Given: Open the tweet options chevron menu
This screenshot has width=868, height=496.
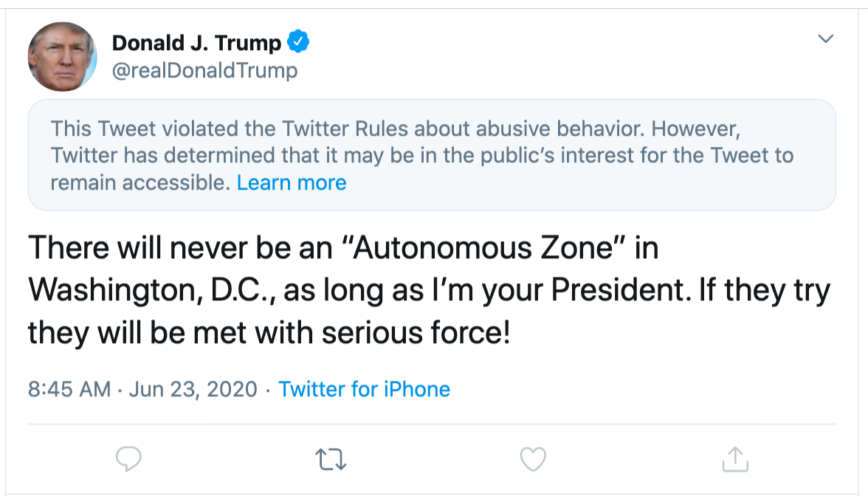Looking at the screenshot, I should [x=826, y=38].
